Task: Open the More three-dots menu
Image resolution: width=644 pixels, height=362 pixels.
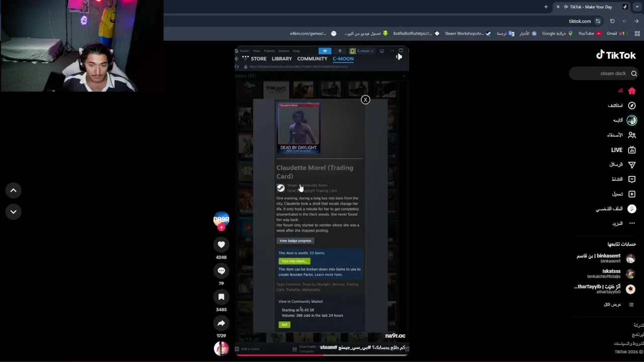Action: pos(632,223)
